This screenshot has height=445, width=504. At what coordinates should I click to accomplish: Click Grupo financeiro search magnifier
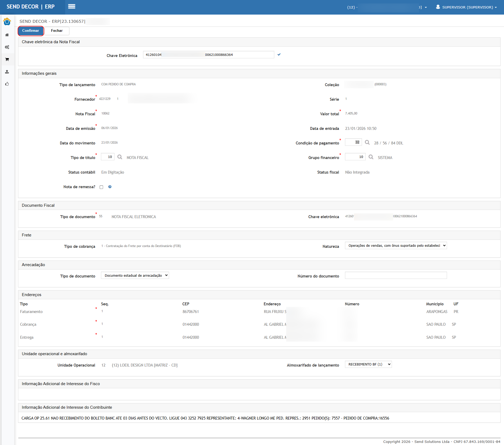(x=371, y=157)
